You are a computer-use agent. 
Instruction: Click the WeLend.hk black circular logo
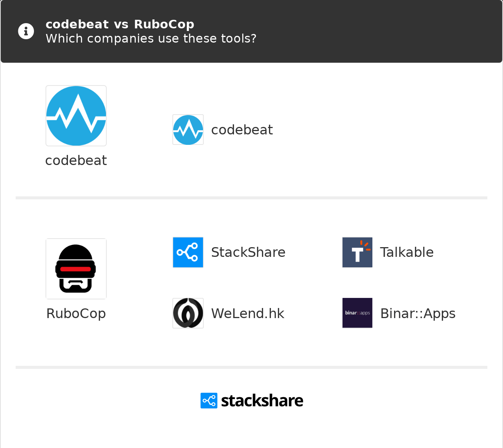coord(188,313)
